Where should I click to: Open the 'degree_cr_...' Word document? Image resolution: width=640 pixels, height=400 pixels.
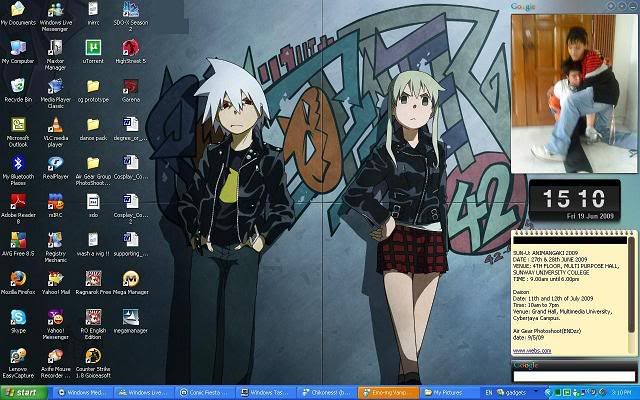pos(131,129)
